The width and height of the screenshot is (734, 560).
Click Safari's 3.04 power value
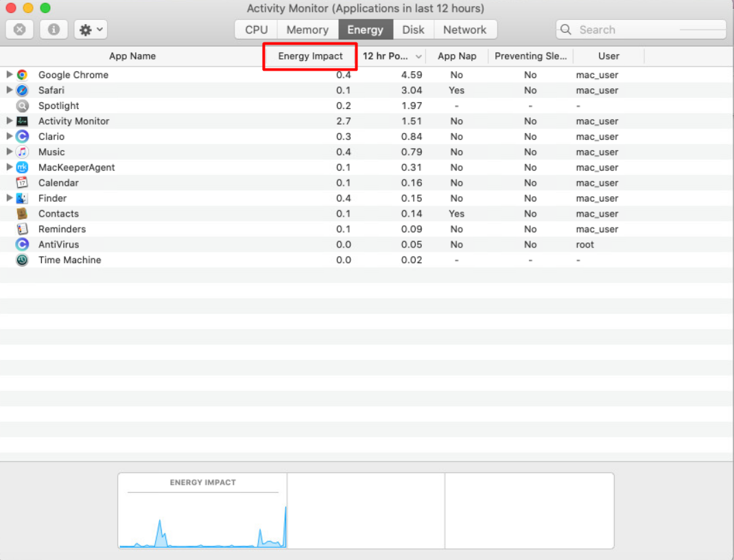[412, 90]
